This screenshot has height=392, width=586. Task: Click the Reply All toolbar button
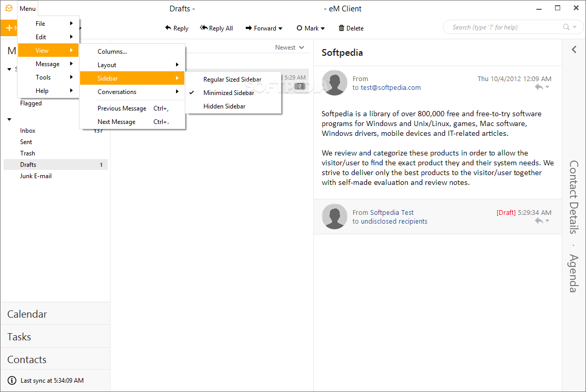[216, 28]
